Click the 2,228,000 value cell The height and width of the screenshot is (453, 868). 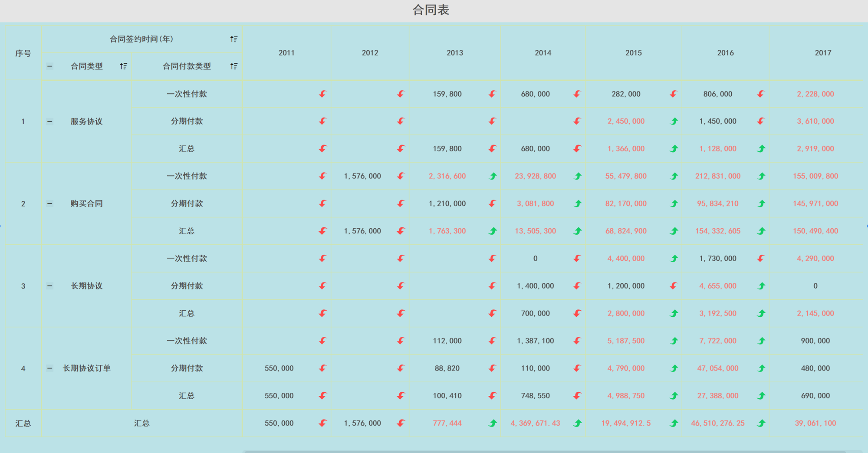point(815,94)
